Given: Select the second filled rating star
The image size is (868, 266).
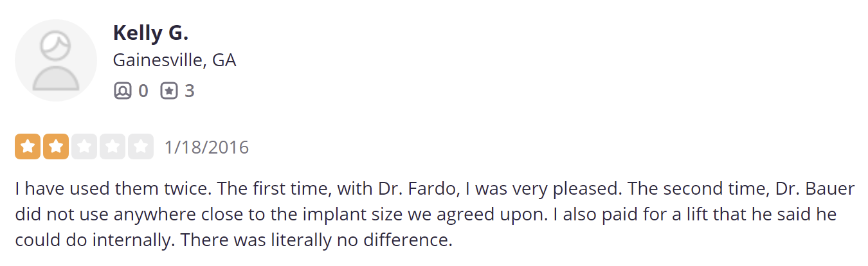Looking at the screenshot, I should click(56, 146).
